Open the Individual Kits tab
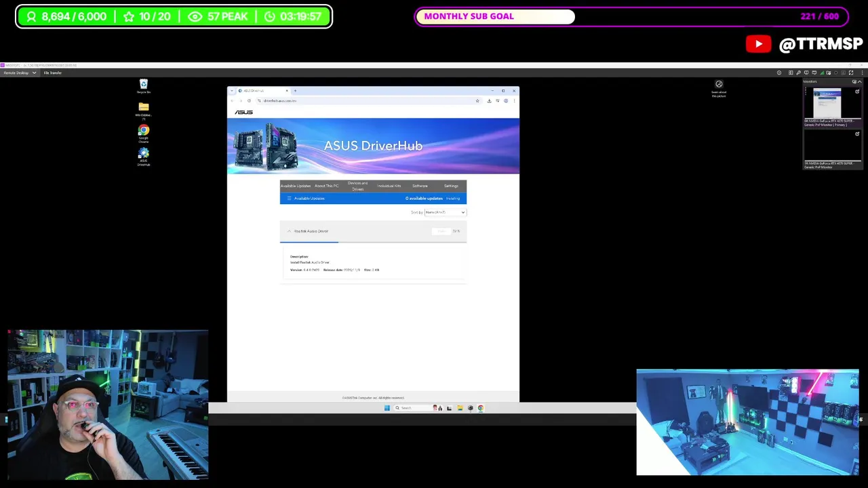 (x=389, y=186)
